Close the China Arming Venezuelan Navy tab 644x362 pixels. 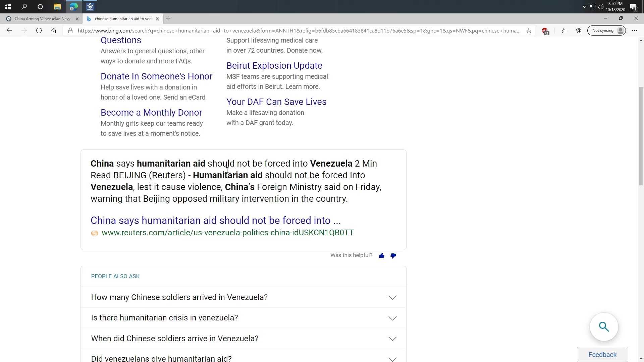click(x=77, y=19)
